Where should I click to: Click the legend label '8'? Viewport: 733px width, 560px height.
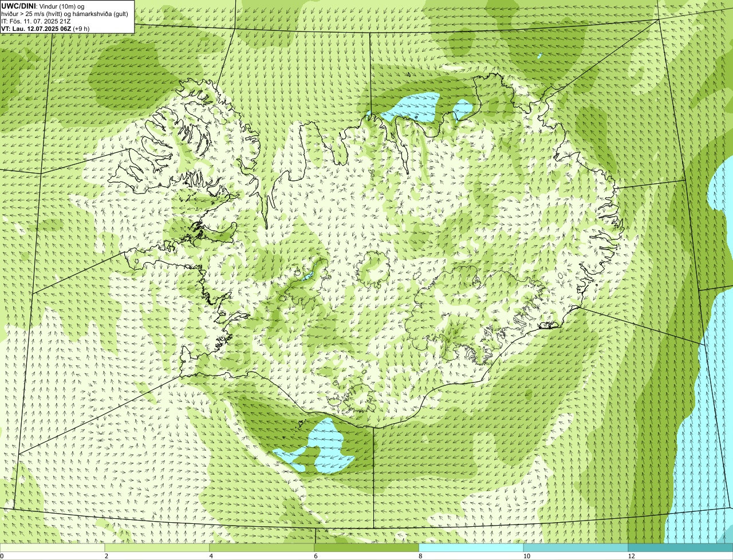(420, 556)
